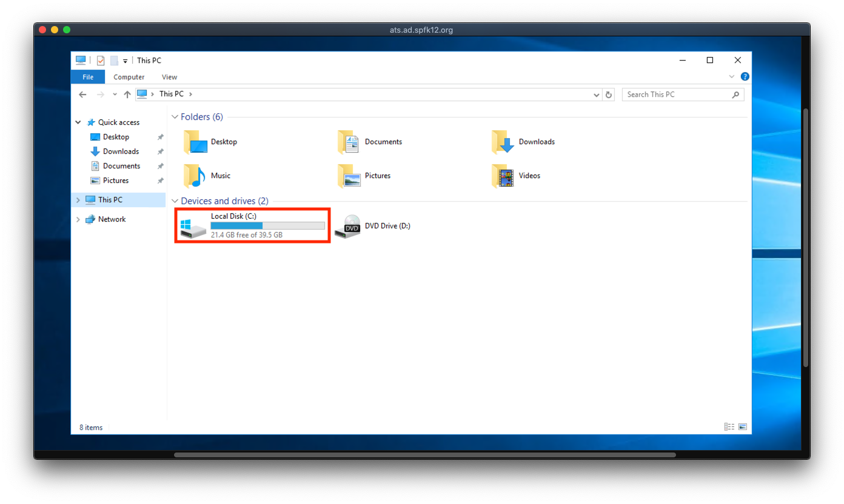Open the Music folder icon

195,176
